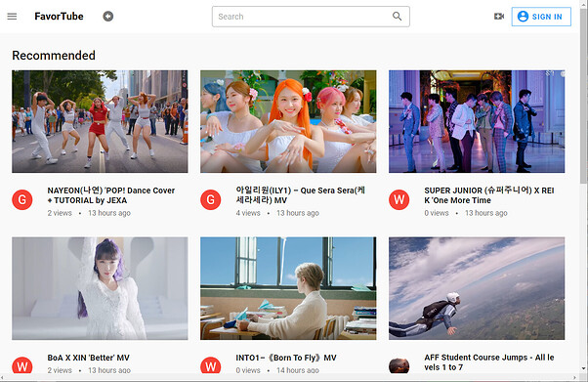Click the G channel avatar beside NAYEON video
Viewport: 588px width, 382px height.
22,199
